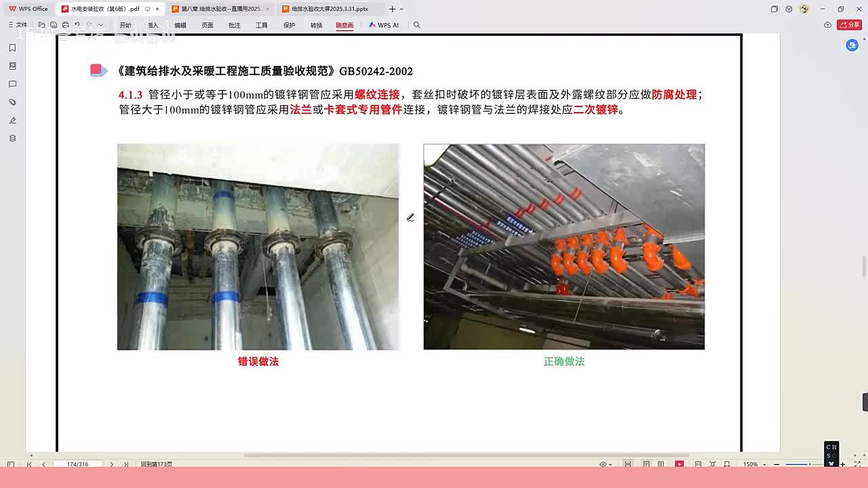Switch to the 随意画 ribbon tab

344,25
